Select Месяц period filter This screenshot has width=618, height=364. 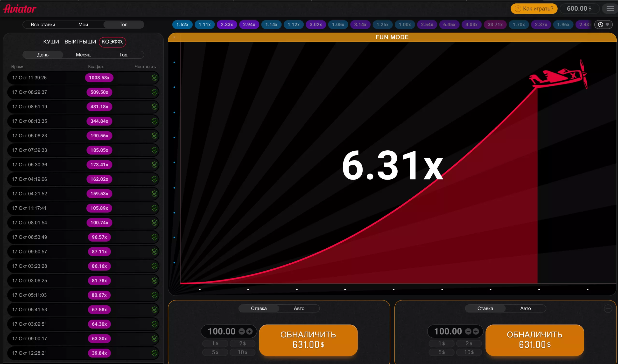coord(83,55)
